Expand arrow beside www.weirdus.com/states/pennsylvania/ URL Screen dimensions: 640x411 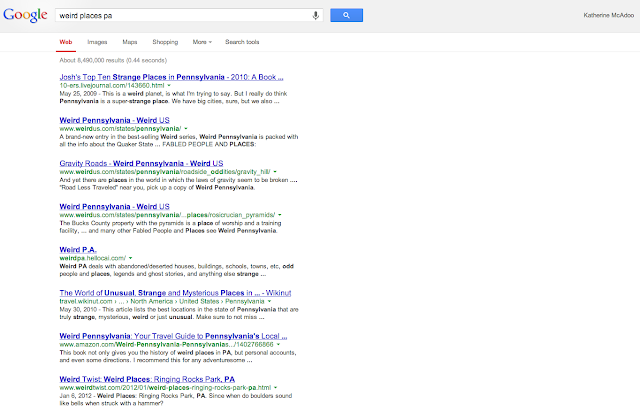click(x=186, y=129)
